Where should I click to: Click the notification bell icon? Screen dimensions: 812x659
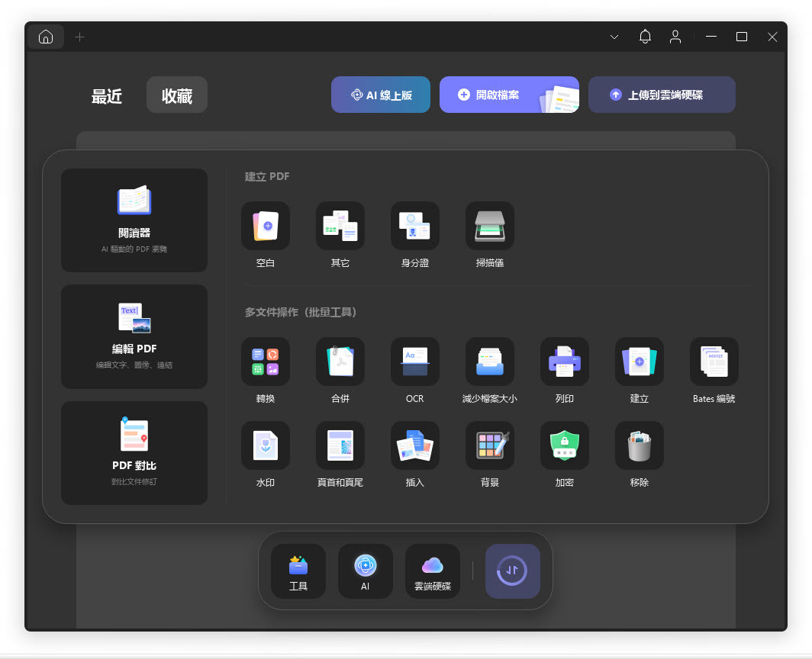click(645, 37)
